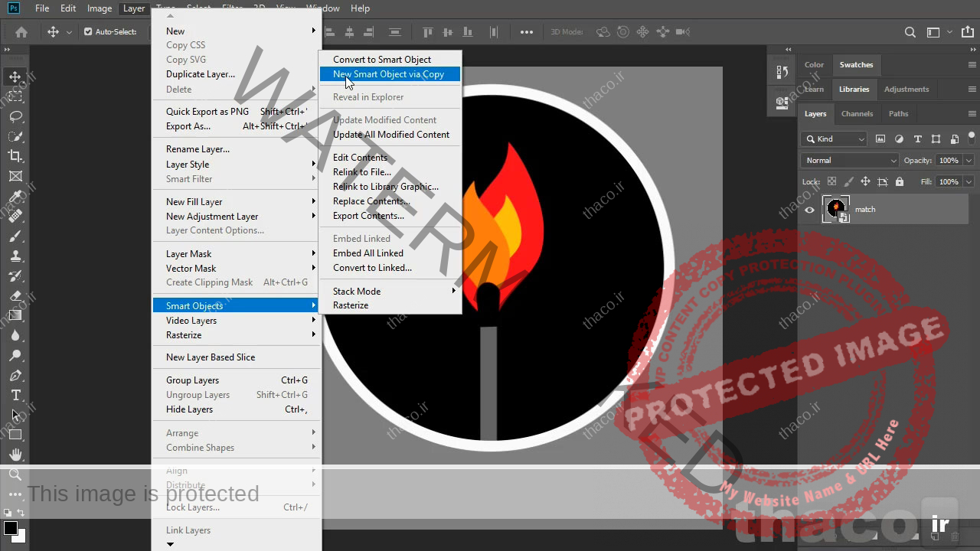Open the Kind filter dropdown
The width and height of the screenshot is (980, 551).
[835, 139]
